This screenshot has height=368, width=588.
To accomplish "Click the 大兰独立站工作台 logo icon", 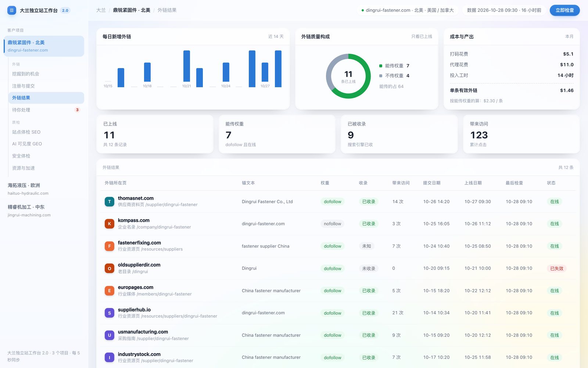I will pyautogui.click(x=12, y=10).
